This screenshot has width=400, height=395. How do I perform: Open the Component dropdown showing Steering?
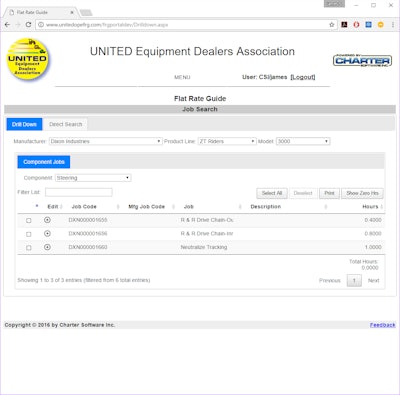(93, 178)
